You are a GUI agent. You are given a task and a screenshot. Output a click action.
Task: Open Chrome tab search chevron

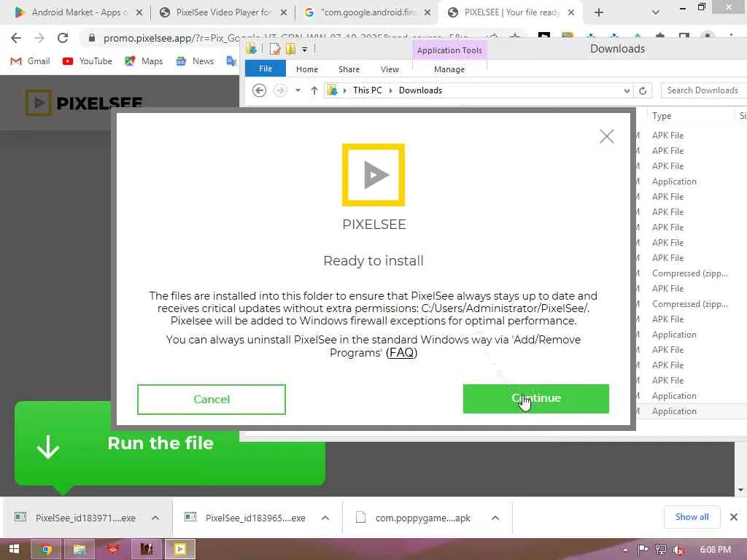656,12
